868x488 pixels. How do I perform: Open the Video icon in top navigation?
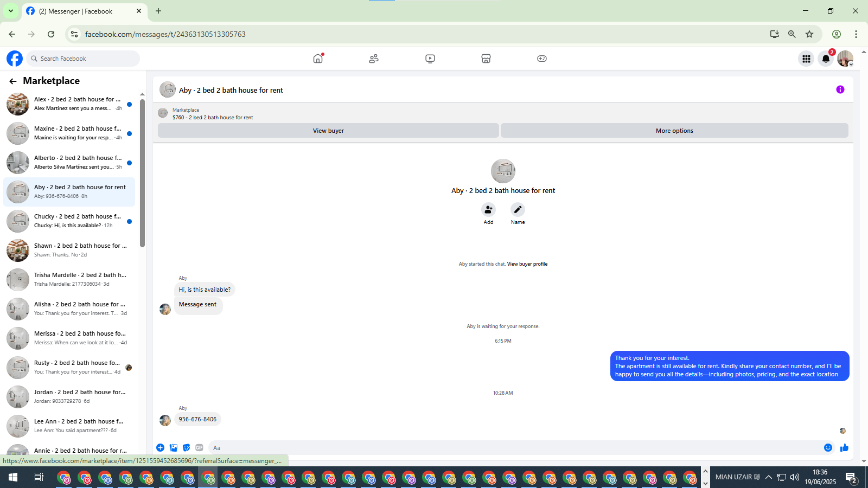pos(430,59)
